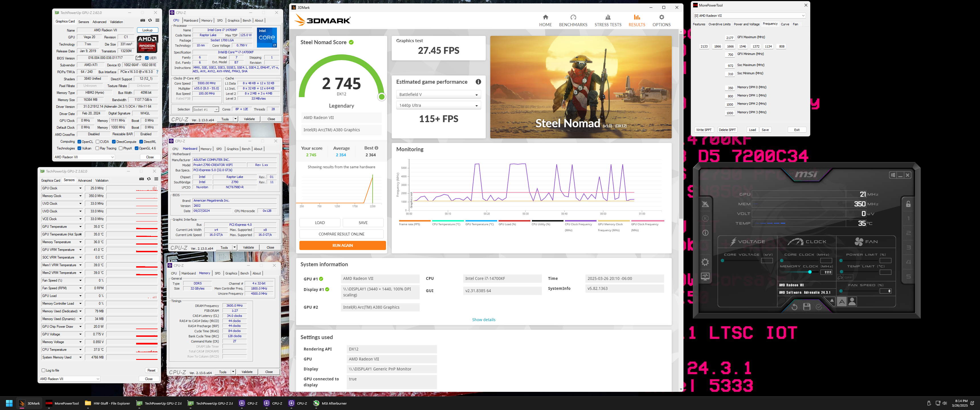The image size is (980, 410).
Task: Click the reset arrow icon in Afterburner
Action: (794, 307)
